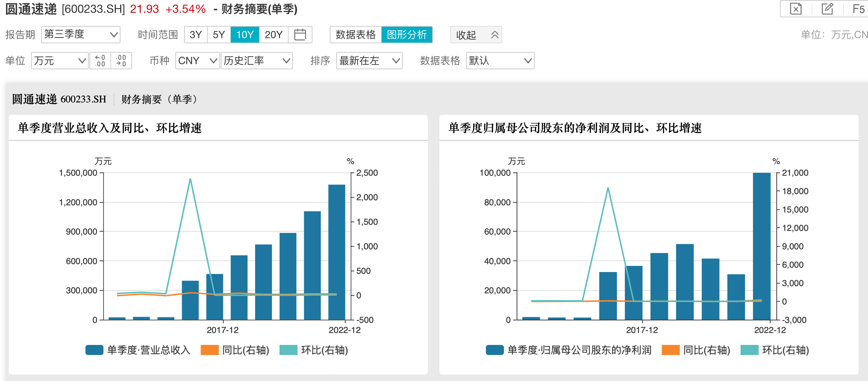Click the tallest net profit bar
Image resolution: width=868 pixels, height=381 pixels.
(761, 246)
